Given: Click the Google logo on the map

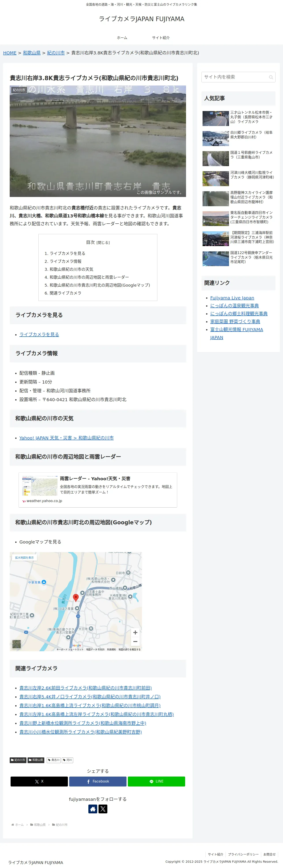Looking at the screenshot, I should pyautogui.click(x=76, y=645).
